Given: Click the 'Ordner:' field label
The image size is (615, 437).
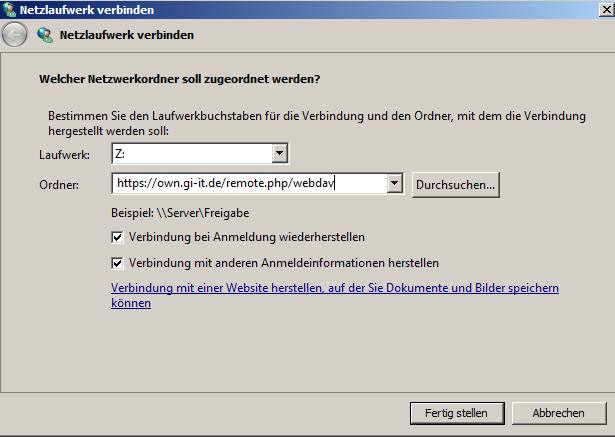Looking at the screenshot, I should pos(59,185).
